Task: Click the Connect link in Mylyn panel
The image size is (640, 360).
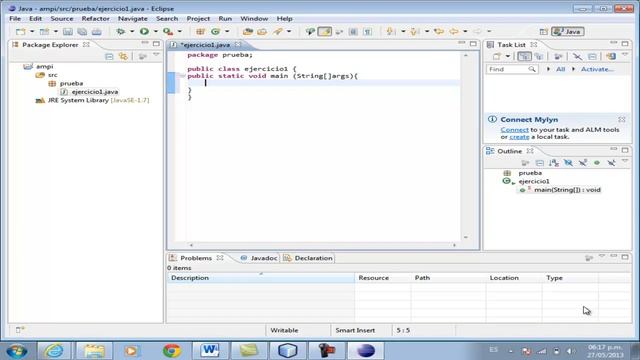Action: (514, 129)
